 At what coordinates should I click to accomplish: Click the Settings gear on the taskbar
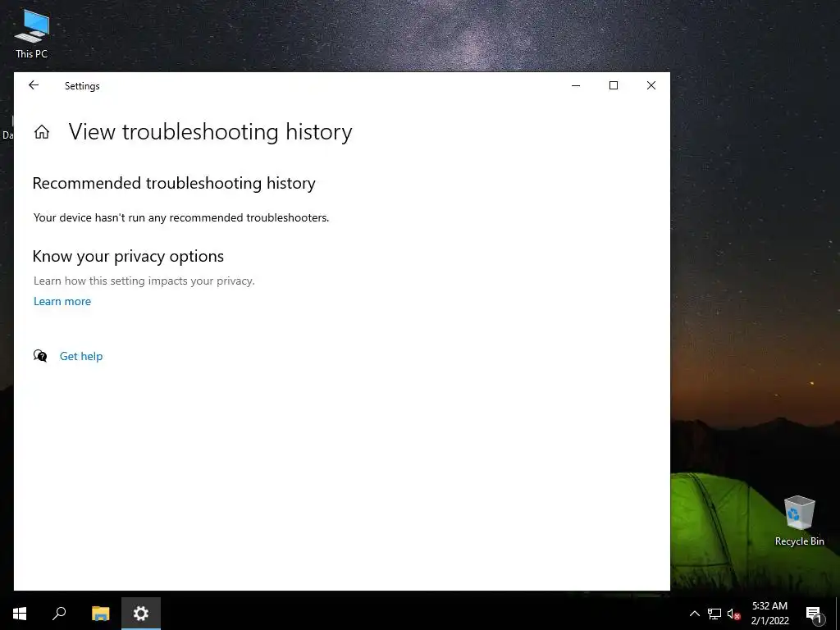(141, 614)
